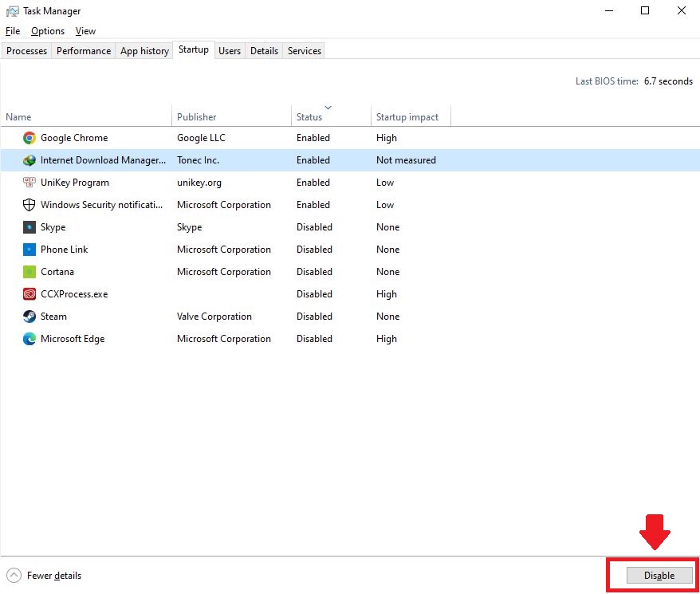The image size is (700, 594).
Task: Select the Phone Link entry name
Action: pyautogui.click(x=65, y=250)
